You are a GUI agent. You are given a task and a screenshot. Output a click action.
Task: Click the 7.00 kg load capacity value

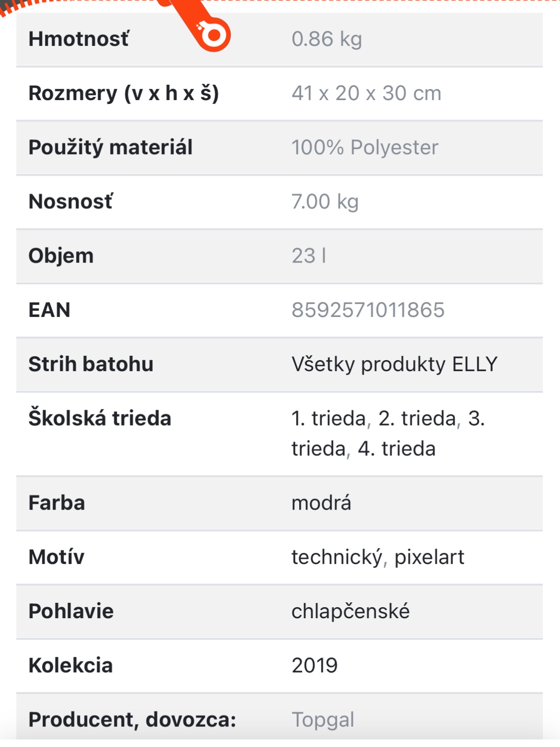[325, 202]
